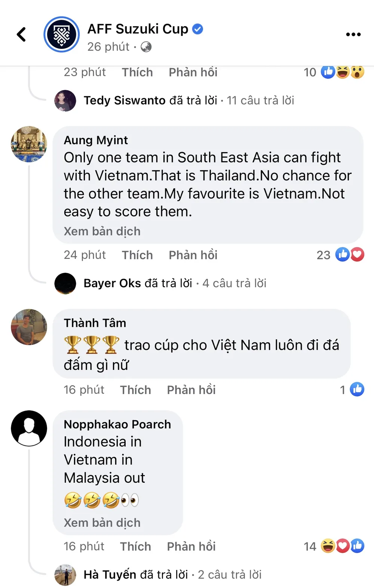
Task: Tap the verified badge next to AFF Suzuki Cup
Action: click(197, 29)
